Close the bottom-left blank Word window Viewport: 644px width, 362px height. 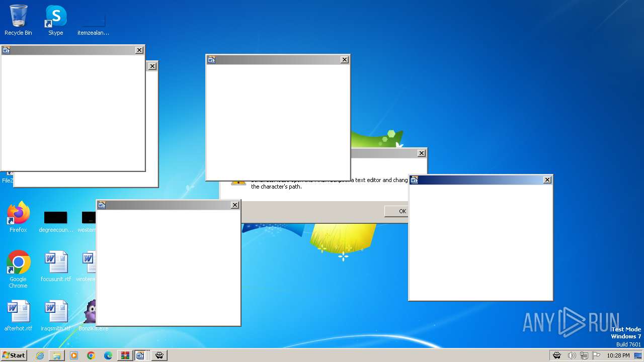(235, 205)
